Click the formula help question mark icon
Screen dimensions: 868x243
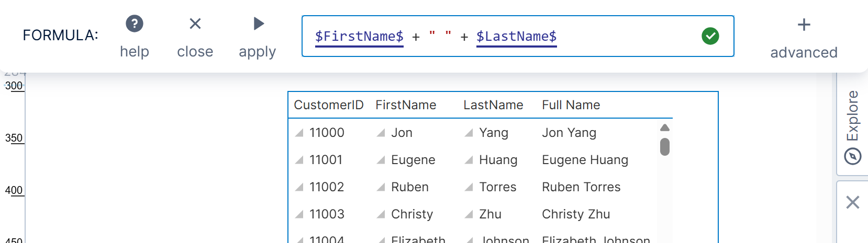pyautogui.click(x=135, y=24)
